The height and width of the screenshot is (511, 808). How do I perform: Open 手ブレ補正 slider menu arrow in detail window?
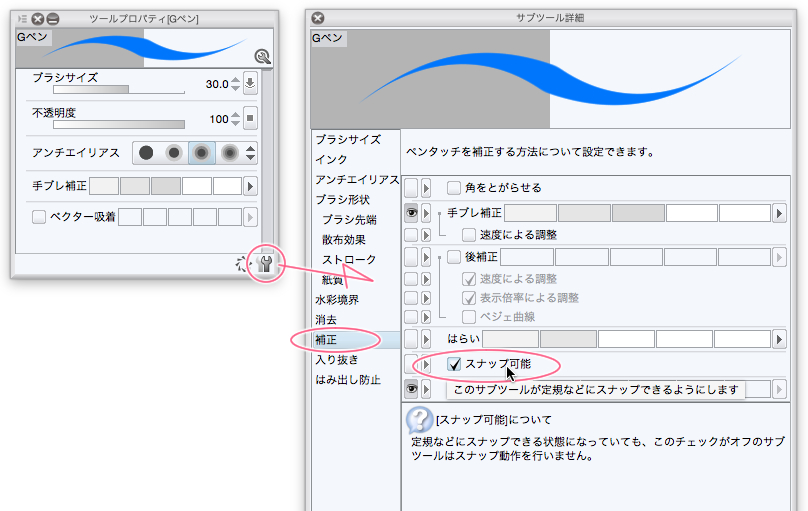click(x=779, y=213)
